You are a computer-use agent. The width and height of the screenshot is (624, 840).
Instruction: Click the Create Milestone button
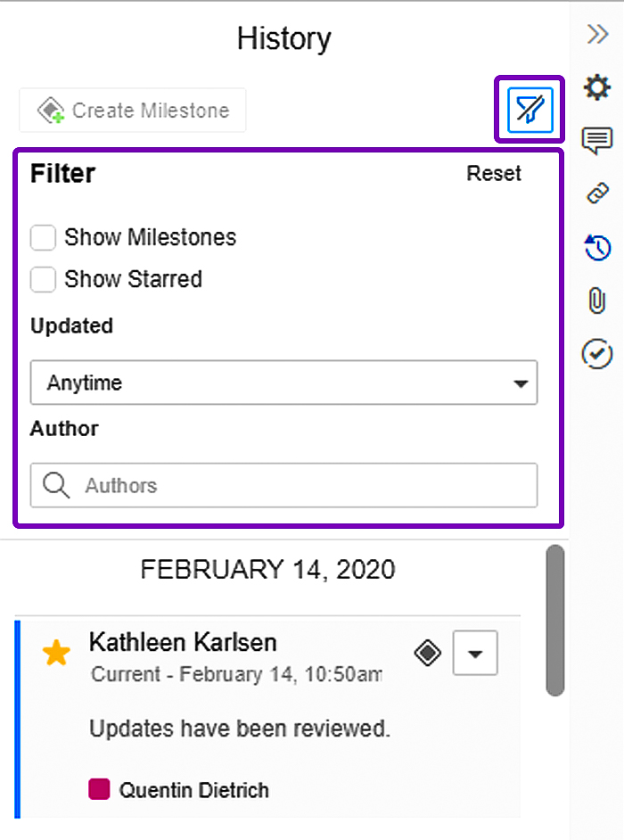click(x=133, y=111)
